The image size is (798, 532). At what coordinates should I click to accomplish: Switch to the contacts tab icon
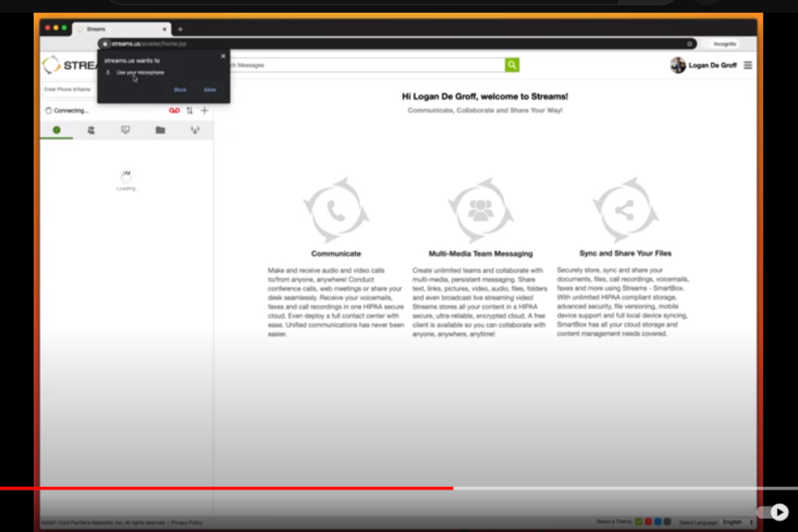[x=91, y=130]
